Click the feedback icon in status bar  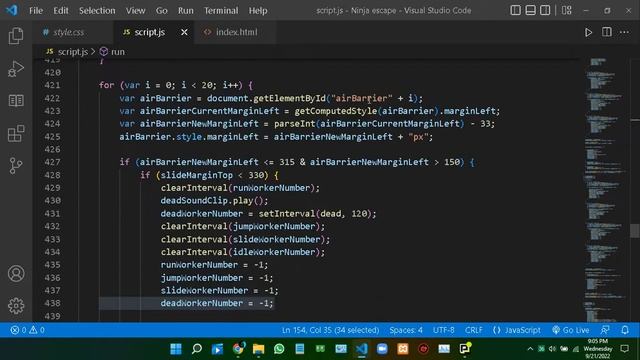605,330
